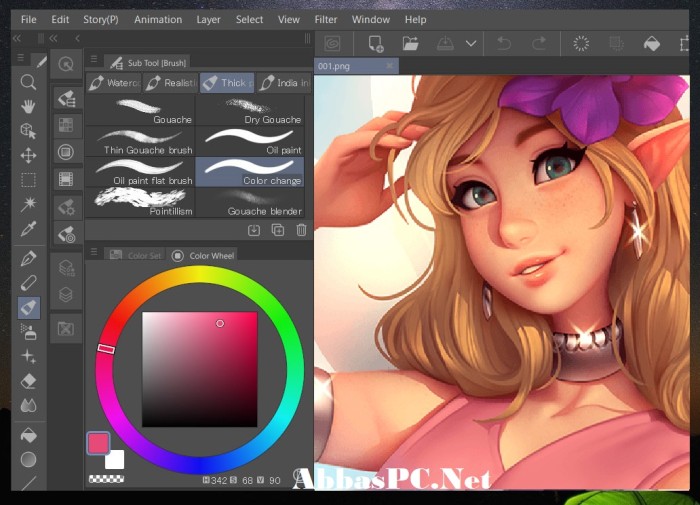Select the Decoration sparkle tool
Image resolution: width=700 pixels, height=505 pixels.
[x=28, y=357]
